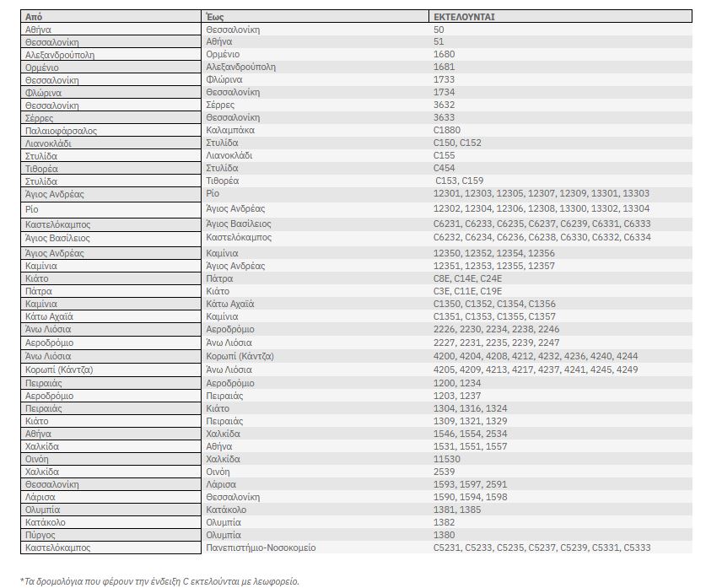
Task: Select 'Κορωπί (Κάντζα)' in the Έως column
Action: coord(240,357)
